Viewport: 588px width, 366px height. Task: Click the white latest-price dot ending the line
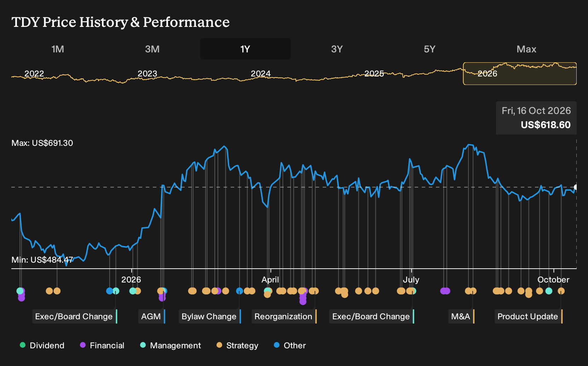coord(576,187)
